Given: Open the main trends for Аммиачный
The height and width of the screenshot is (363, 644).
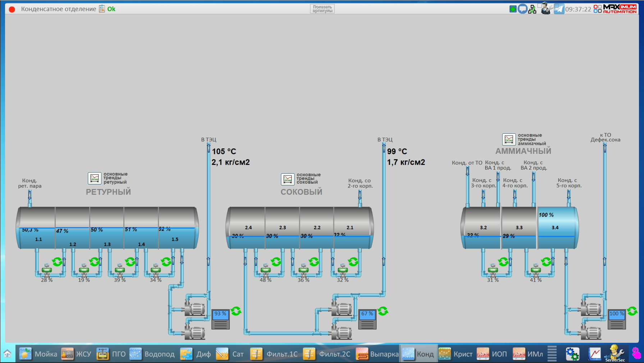Looking at the screenshot, I should (x=509, y=139).
